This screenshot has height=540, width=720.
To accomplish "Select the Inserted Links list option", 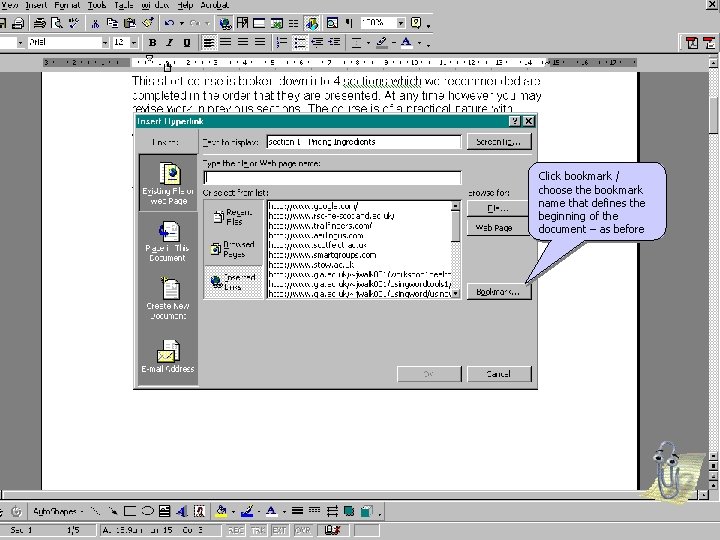I will point(233,282).
